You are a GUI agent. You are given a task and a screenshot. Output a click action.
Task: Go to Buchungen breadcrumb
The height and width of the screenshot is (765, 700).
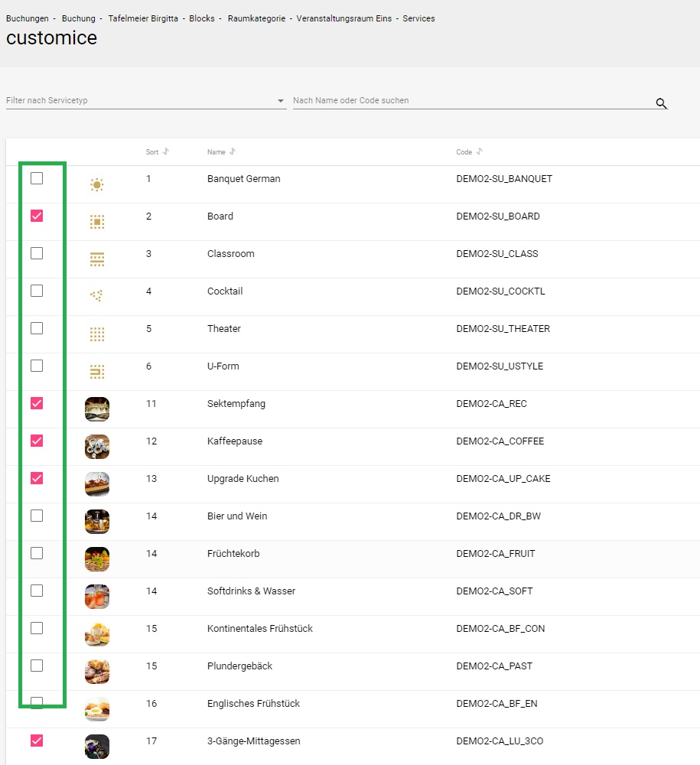(x=28, y=18)
